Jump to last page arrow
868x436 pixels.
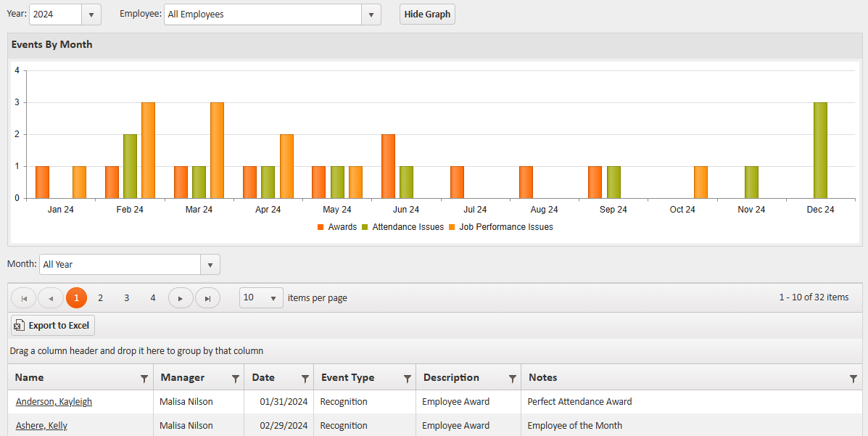click(208, 298)
